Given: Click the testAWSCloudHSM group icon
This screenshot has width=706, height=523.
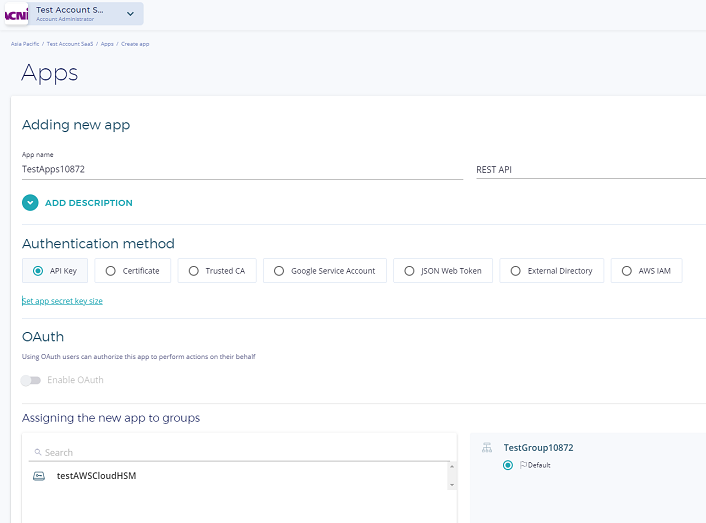Looking at the screenshot, I should (39, 476).
